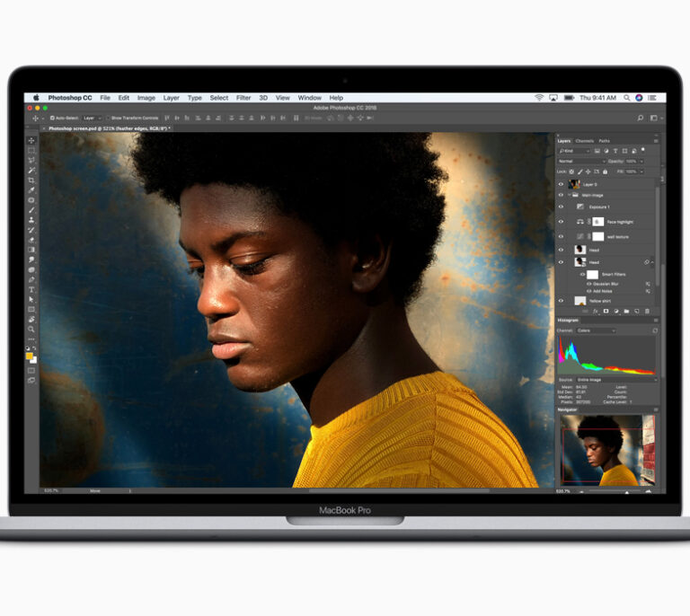Viewport: 690px width, 616px height.
Task: Collapse the Main image layer group
Action: tap(571, 195)
